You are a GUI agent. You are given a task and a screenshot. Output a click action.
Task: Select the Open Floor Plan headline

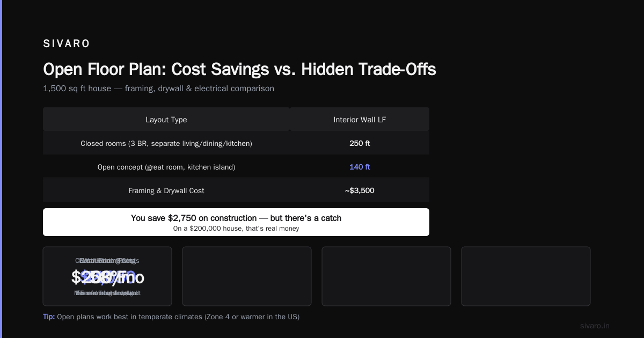(239, 69)
